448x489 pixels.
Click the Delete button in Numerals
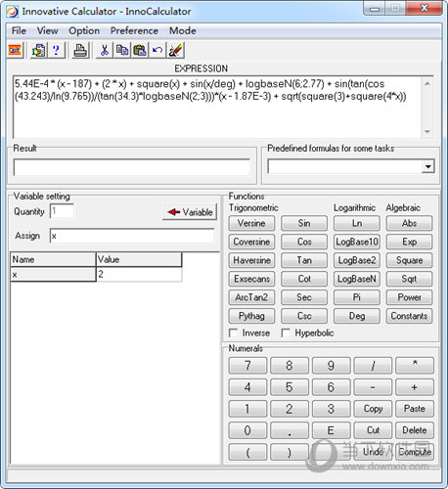tap(415, 430)
